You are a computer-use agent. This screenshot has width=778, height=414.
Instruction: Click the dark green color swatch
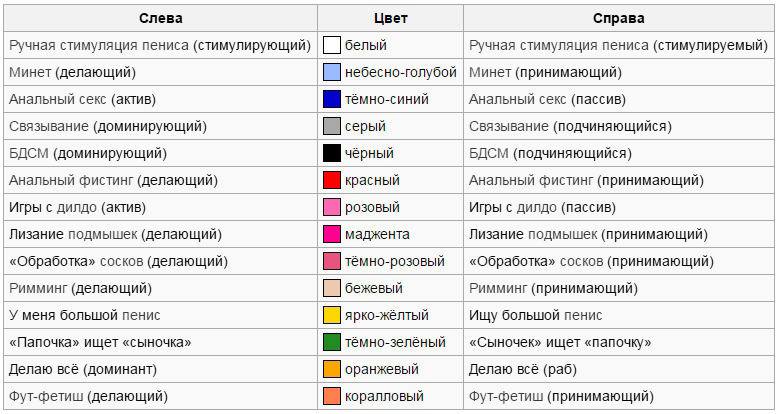coord(332,342)
